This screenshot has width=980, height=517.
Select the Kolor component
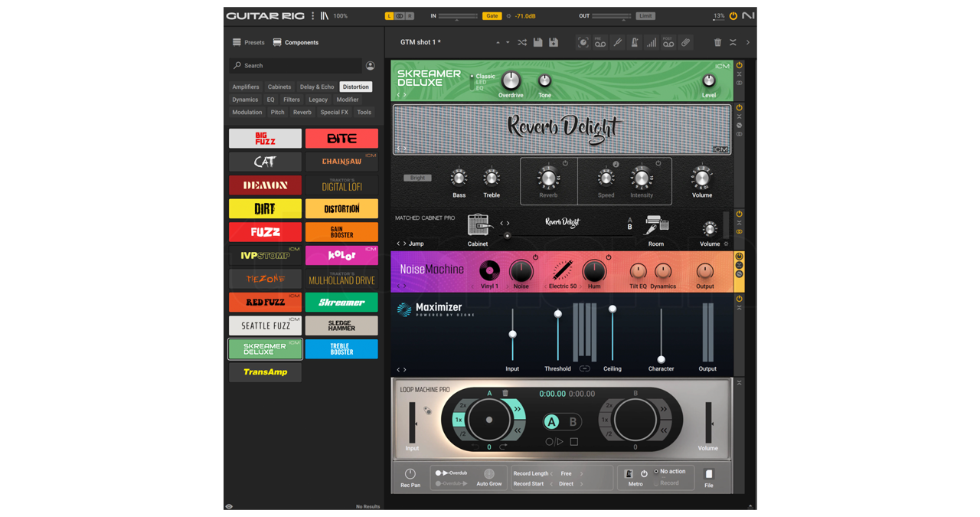341,255
